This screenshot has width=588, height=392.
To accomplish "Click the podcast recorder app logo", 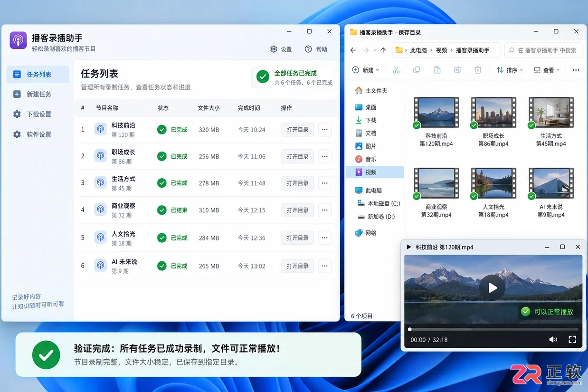I will click(x=18, y=40).
